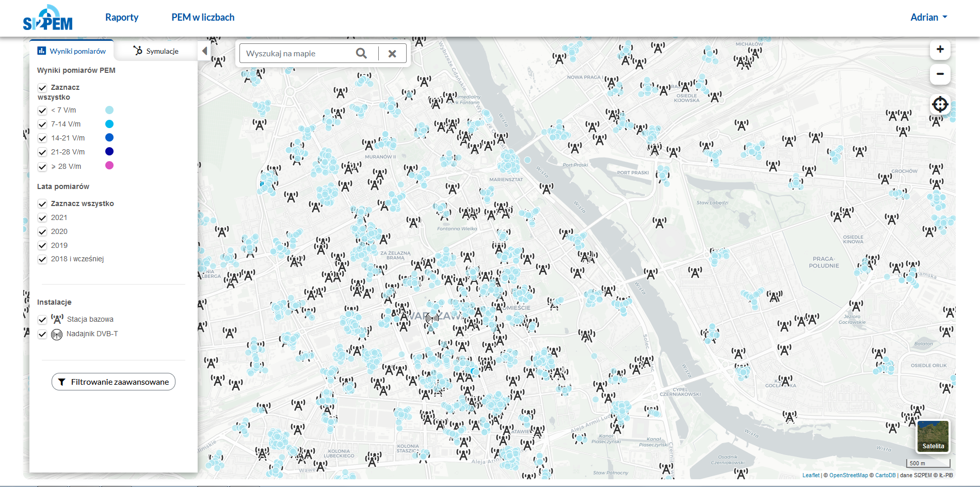980x487 pixels.
Task: Center map on my location
Action: tap(940, 104)
